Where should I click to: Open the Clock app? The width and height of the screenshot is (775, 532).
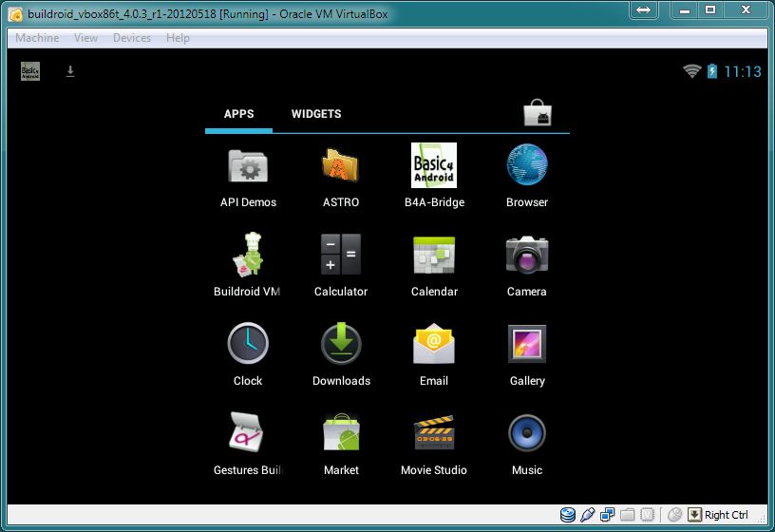point(248,355)
